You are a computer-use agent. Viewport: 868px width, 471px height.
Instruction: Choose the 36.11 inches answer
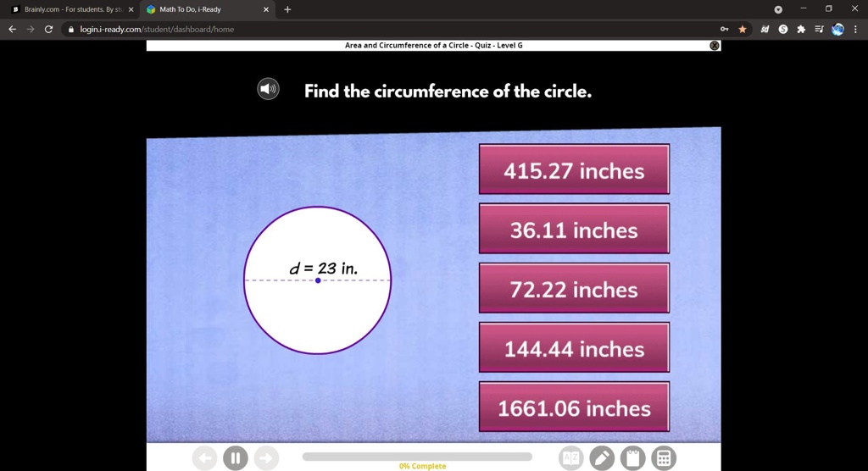pos(574,228)
